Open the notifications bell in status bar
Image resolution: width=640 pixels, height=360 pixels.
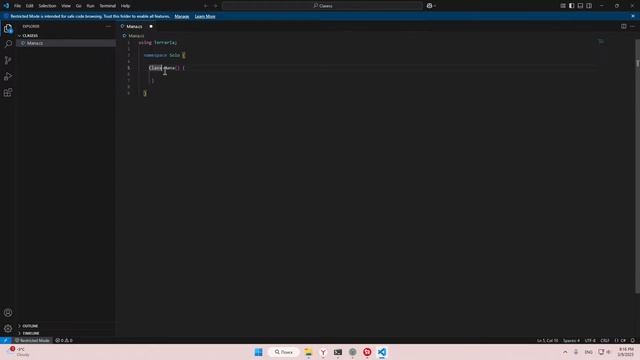(633, 340)
